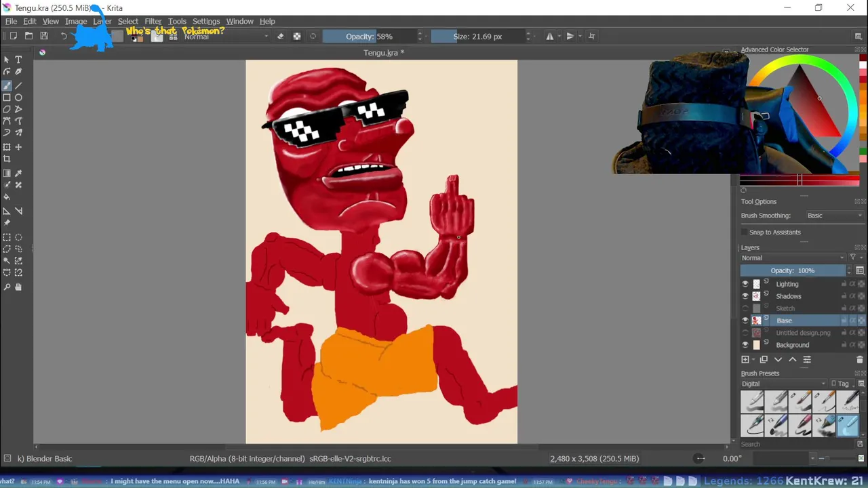Image resolution: width=868 pixels, height=488 pixels.
Task: Open the Help menu
Action: (267, 21)
